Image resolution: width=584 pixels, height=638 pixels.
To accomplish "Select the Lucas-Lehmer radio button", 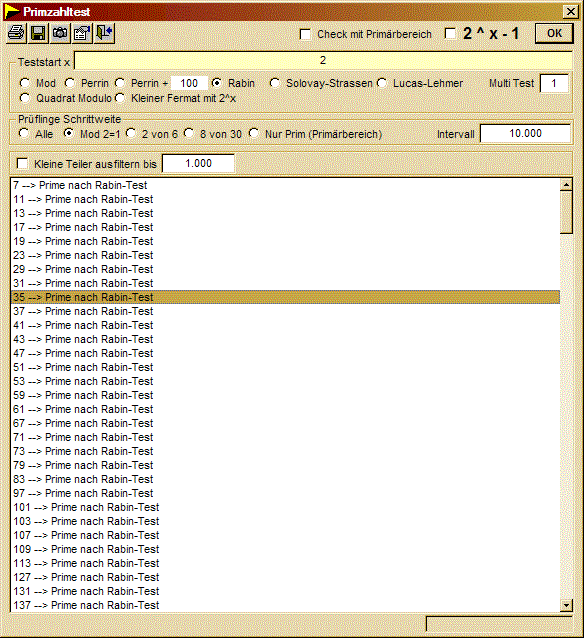I will tap(382, 83).
